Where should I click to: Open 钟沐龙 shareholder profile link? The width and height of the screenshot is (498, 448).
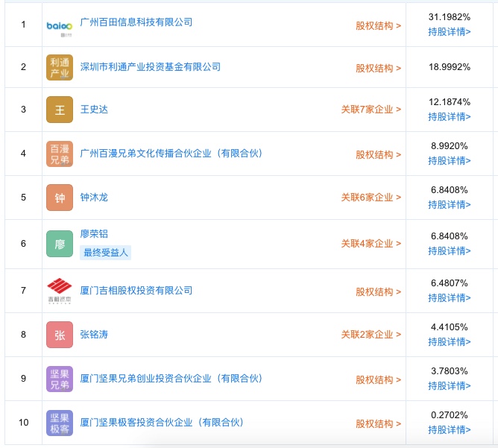(x=94, y=198)
